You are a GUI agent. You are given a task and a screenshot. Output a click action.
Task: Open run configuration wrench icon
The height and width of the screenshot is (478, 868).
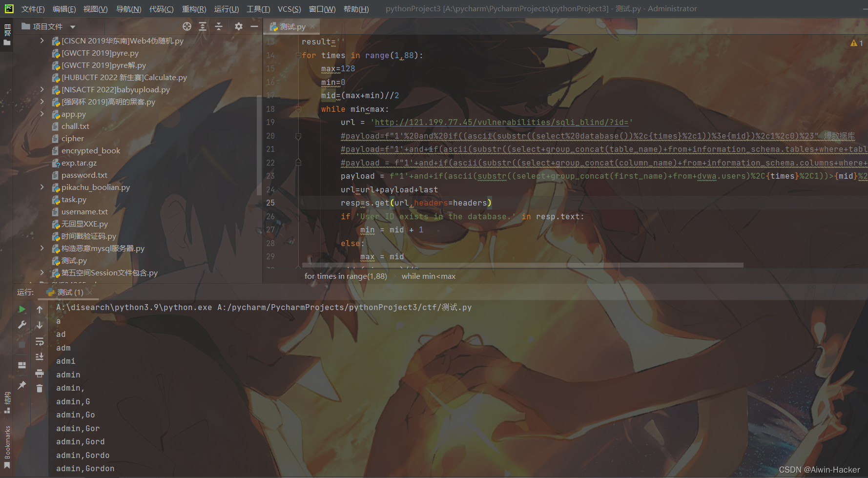click(22, 325)
